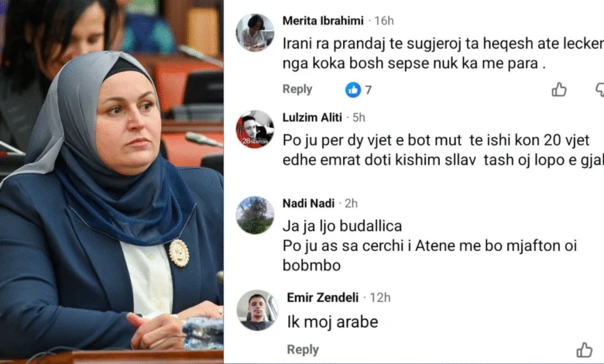
Task: Click the 2h timestamp on Nadi's comment
Action: click(351, 204)
